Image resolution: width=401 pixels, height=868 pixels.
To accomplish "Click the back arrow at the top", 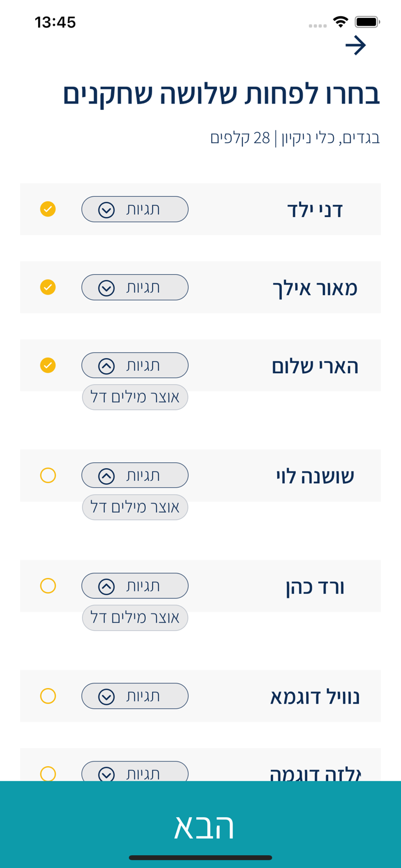I will point(357,45).
